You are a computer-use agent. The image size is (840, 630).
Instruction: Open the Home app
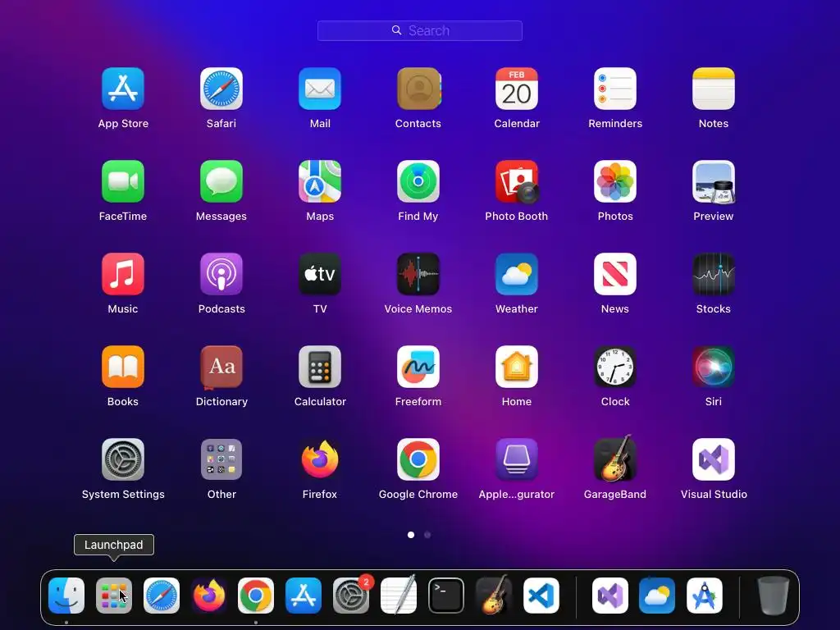click(517, 367)
